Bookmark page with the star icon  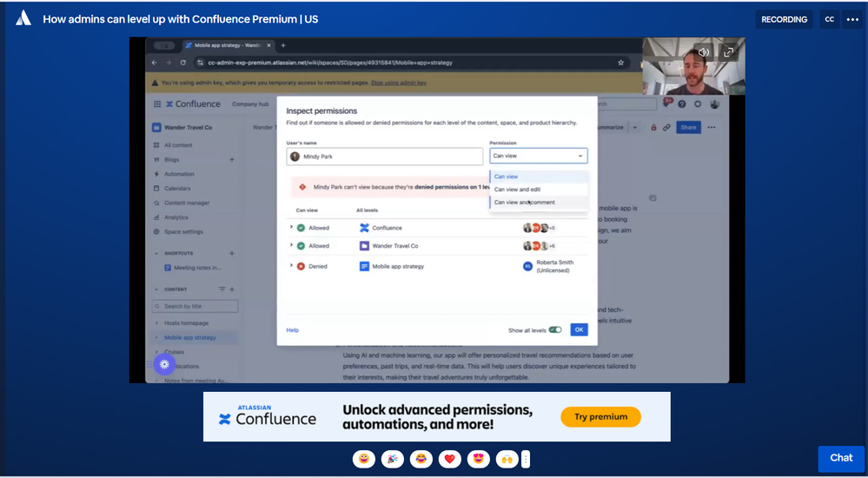point(620,63)
